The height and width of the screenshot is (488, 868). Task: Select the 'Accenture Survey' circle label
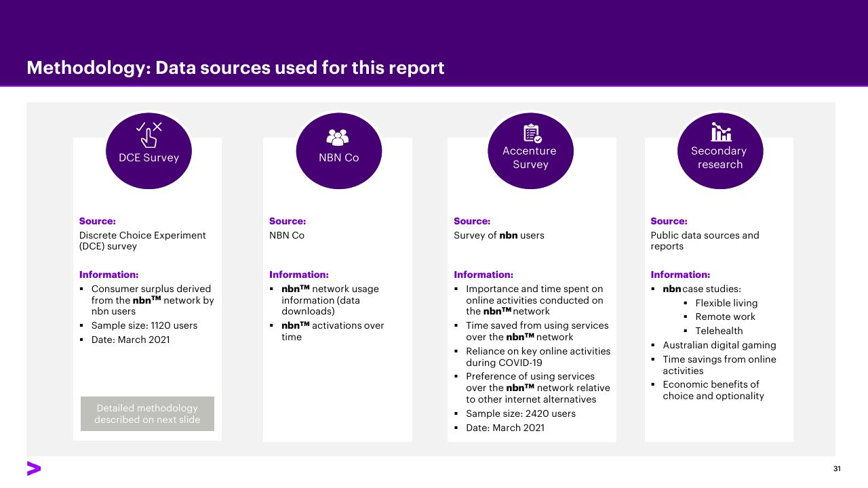530,157
